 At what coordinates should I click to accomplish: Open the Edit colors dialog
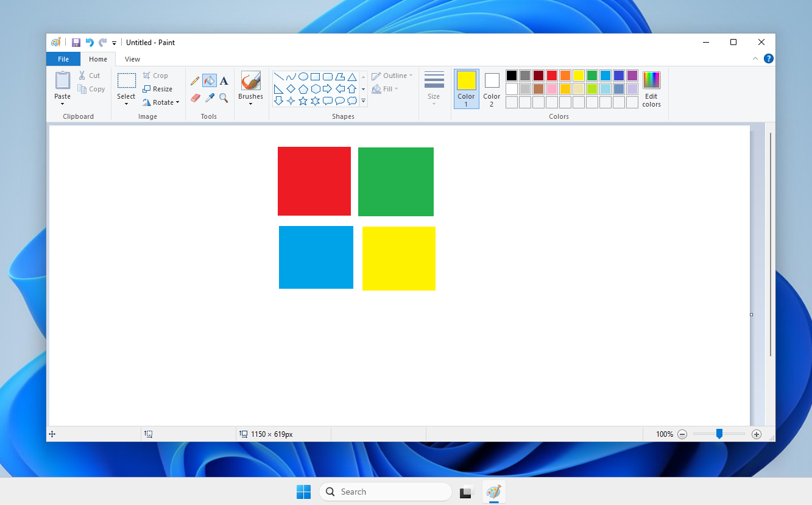[651, 89]
